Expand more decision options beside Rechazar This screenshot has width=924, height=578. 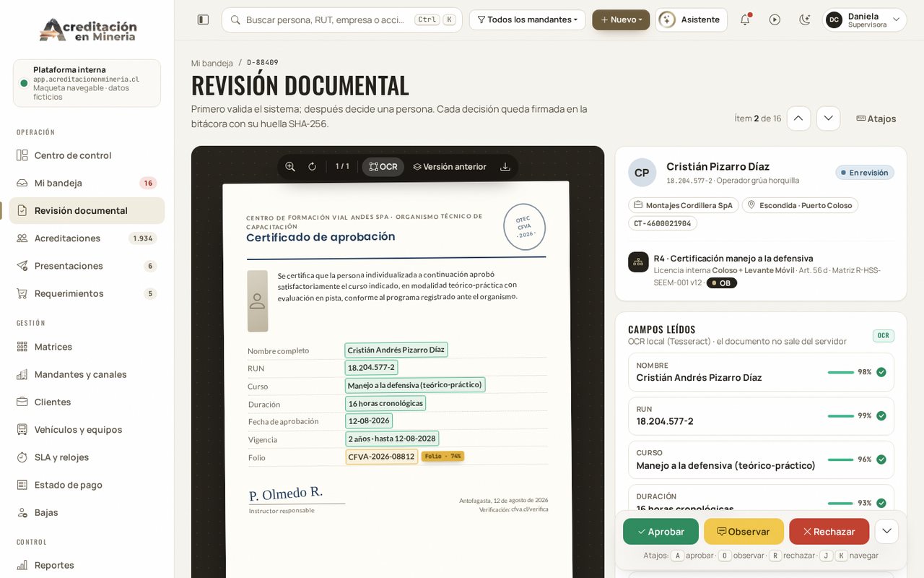[886, 532]
